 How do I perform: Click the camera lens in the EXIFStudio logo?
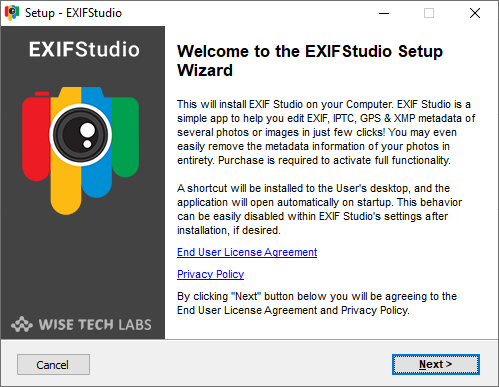[x=81, y=135]
